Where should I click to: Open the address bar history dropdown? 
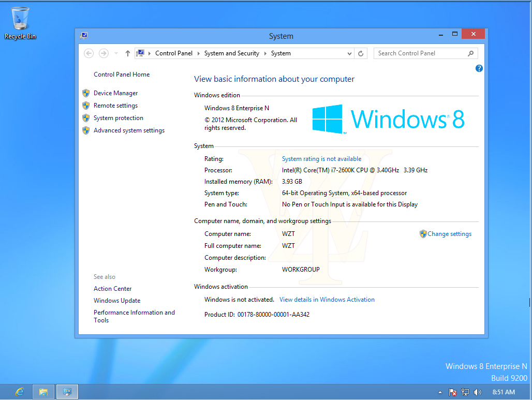(349, 53)
